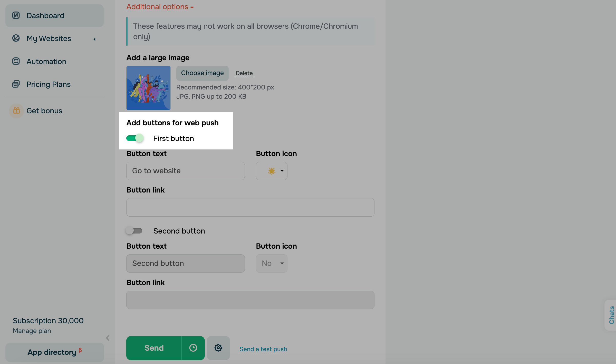Click the Pricing Plans icon
616x364 pixels.
coord(16,84)
